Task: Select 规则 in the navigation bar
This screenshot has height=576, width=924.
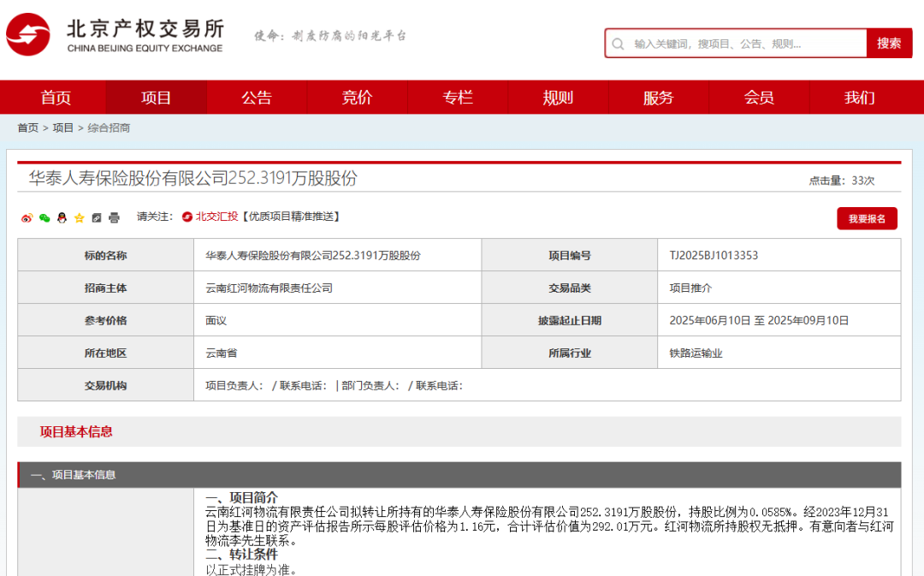Action: pyautogui.click(x=558, y=98)
